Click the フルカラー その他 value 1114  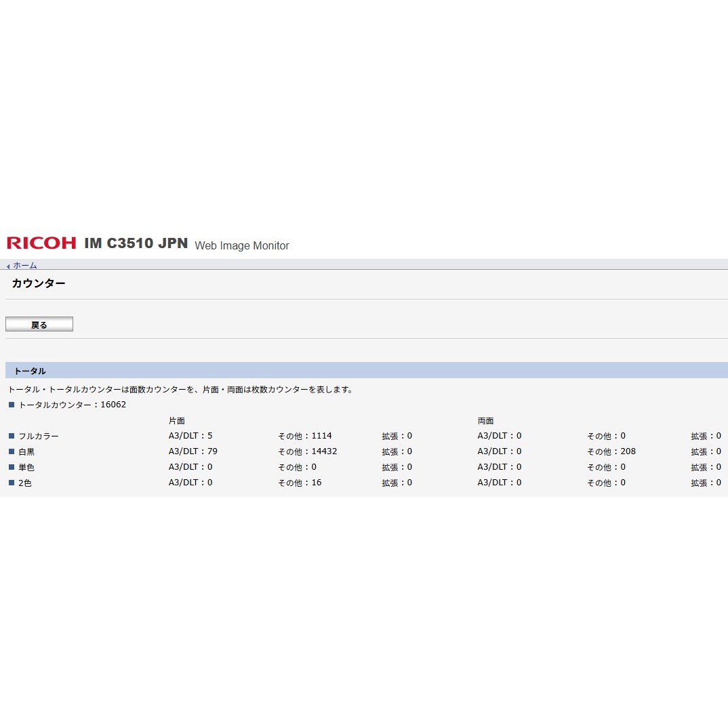click(x=321, y=436)
